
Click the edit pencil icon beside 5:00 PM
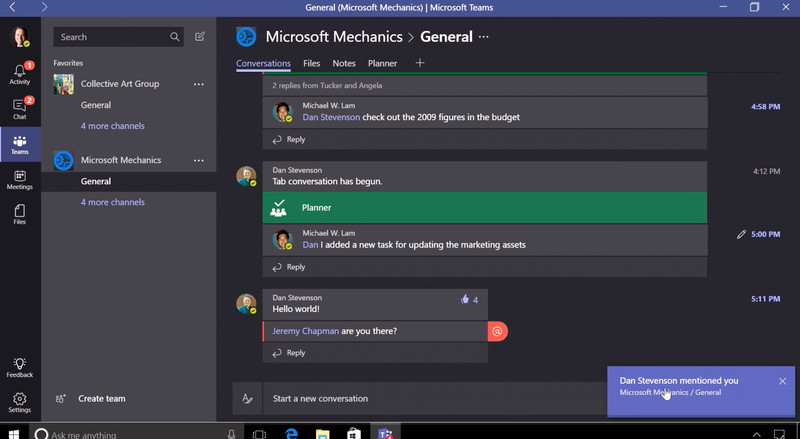click(741, 234)
